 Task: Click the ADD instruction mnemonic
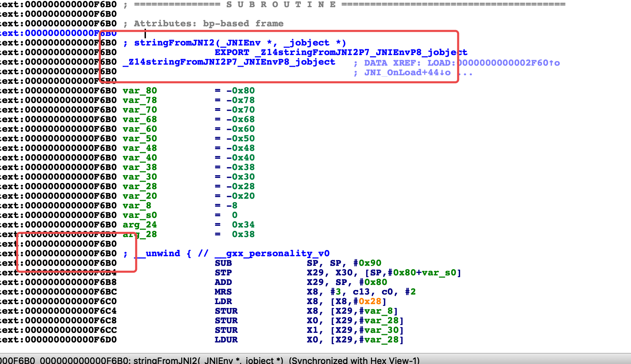tap(223, 282)
